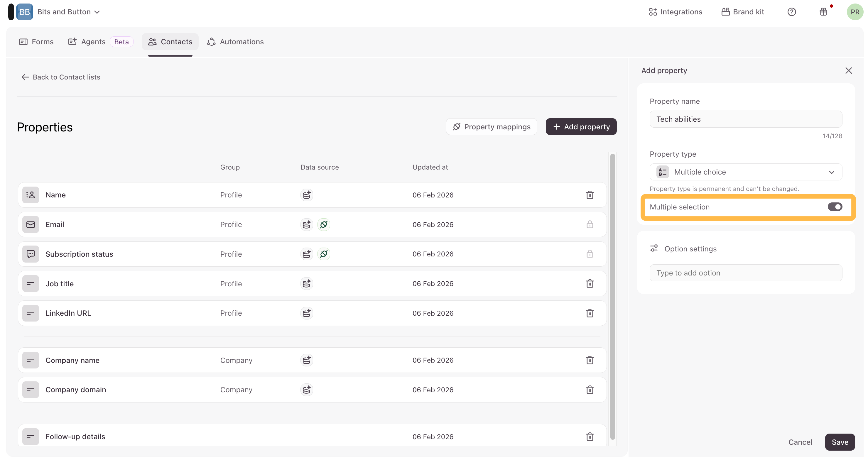Click the properties list vertical scrollbar

pos(612,296)
